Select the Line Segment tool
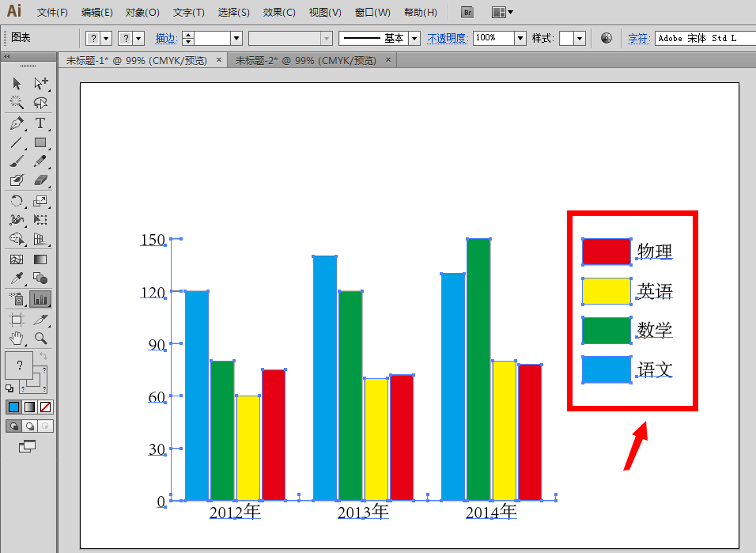Screen dimensions: 756x553 (x=17, y=142)
